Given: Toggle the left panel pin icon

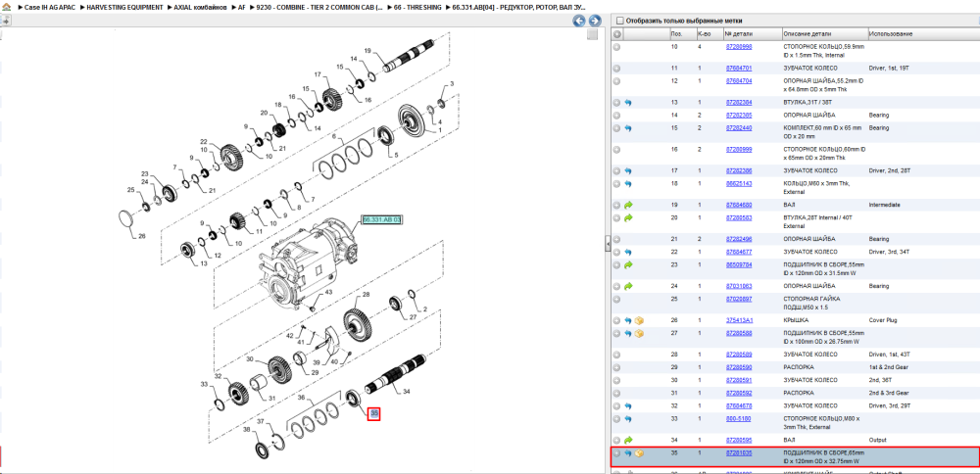Looking at the screenshot, I should [x=5, y=20].
